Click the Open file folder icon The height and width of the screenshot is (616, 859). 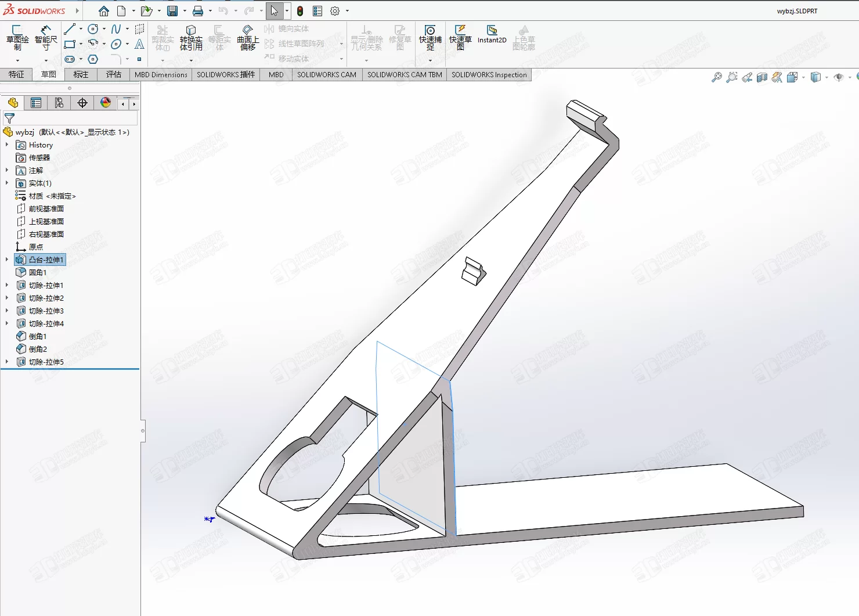tap(146, 10)
